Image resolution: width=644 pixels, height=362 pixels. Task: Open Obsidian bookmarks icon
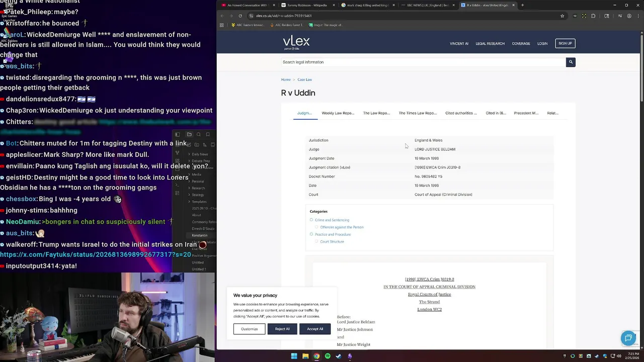[208, 134]
